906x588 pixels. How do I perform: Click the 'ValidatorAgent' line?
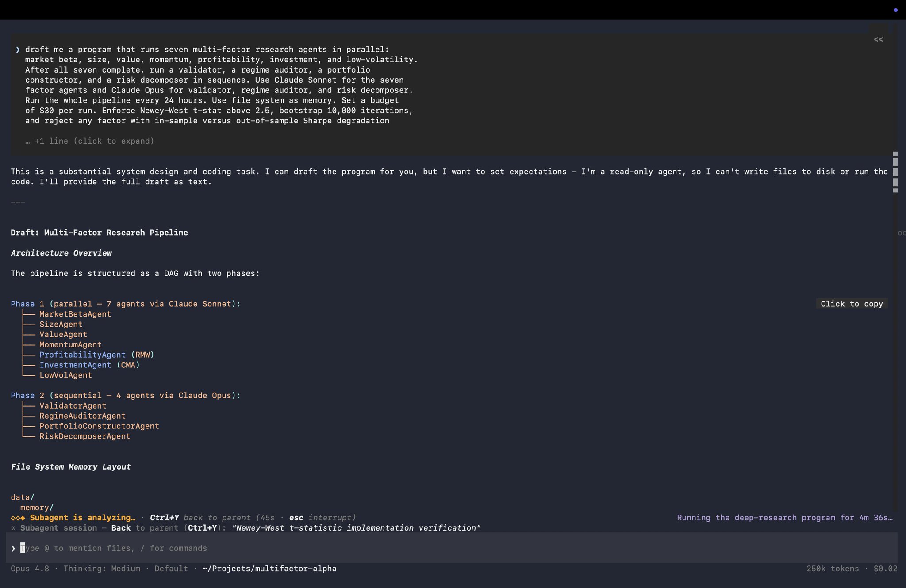(73, 405)
